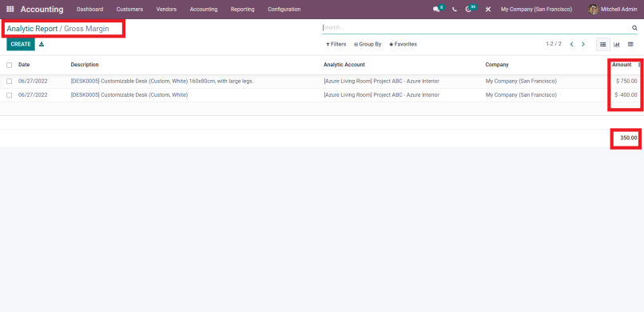Switch to list view

click(603, 44)
